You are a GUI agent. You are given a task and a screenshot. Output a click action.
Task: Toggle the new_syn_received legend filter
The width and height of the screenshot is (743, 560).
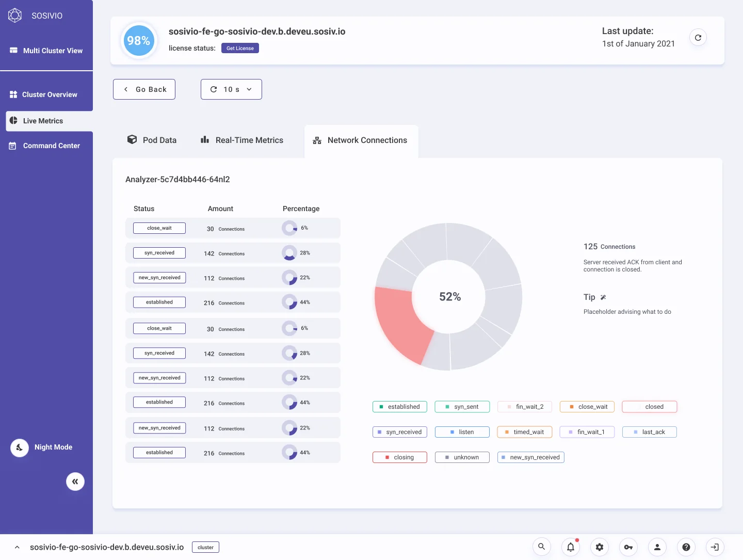tap(531, 457)
